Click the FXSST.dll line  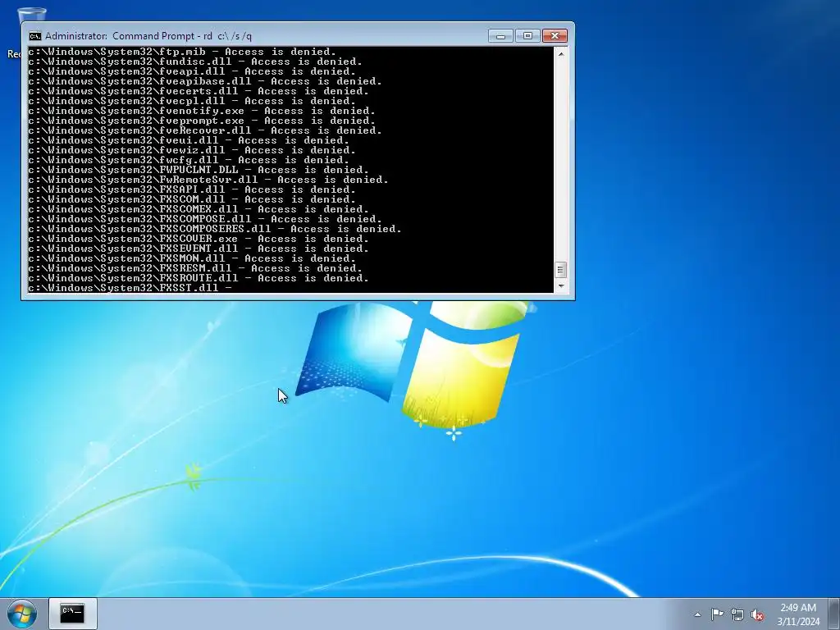(x=130, y=288)
